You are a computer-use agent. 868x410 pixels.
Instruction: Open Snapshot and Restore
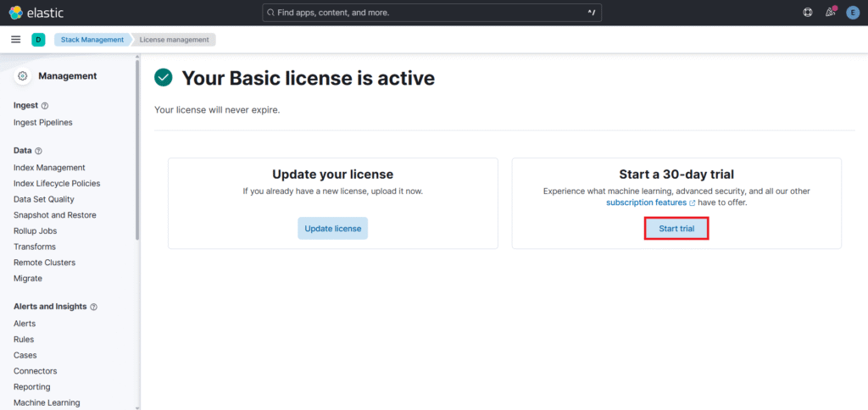[55, 214]
